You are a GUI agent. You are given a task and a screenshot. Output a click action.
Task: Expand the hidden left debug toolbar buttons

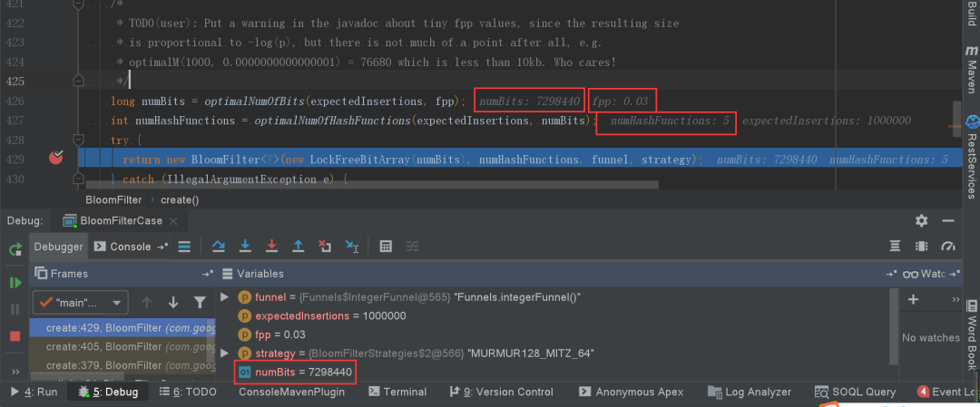click(15, 372)
